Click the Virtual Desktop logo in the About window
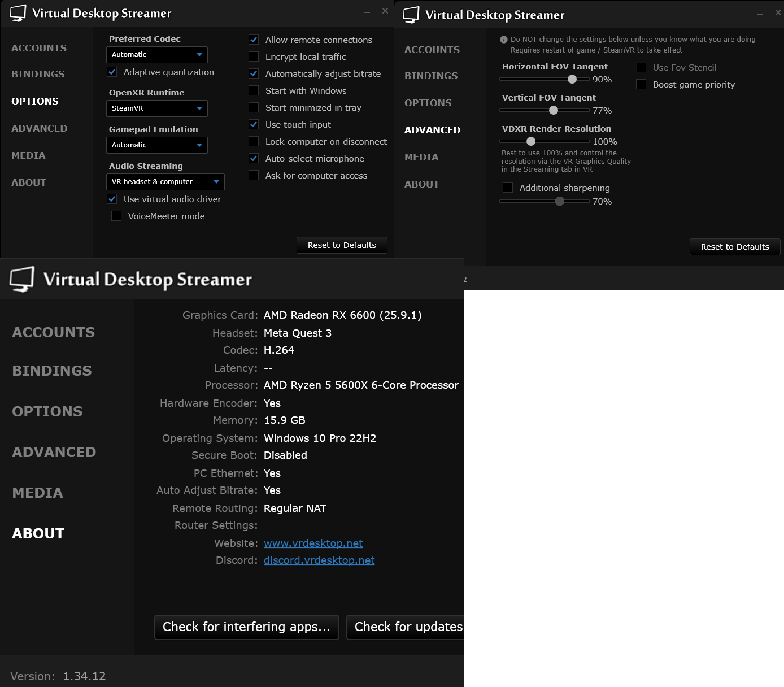 (x=22, y=279)
